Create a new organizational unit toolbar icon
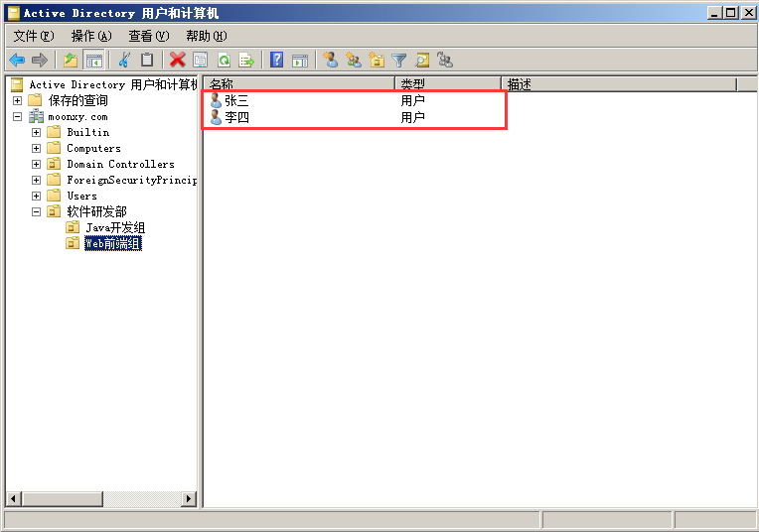The width and height of the screenshot is (759, 532). (377, 61)
